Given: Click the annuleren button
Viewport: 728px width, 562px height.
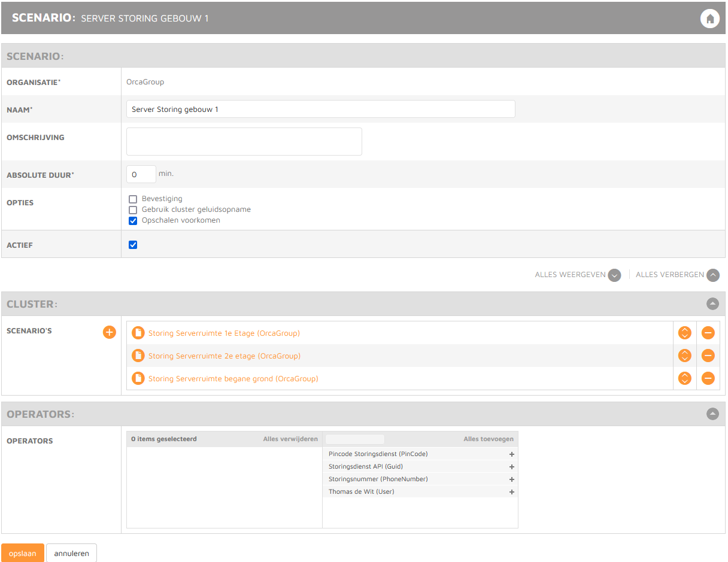Looking at the screenshot, I should [71, 554].
